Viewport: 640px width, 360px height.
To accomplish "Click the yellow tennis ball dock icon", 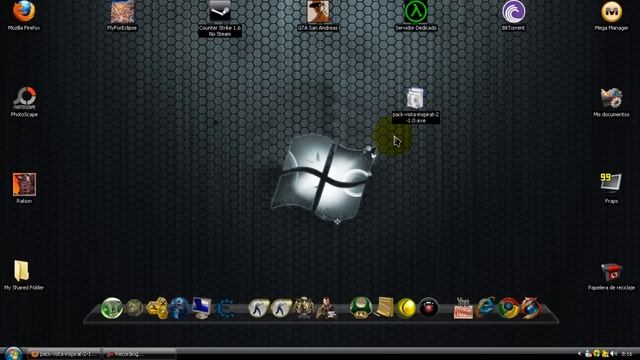I will [x=406, y=308].
